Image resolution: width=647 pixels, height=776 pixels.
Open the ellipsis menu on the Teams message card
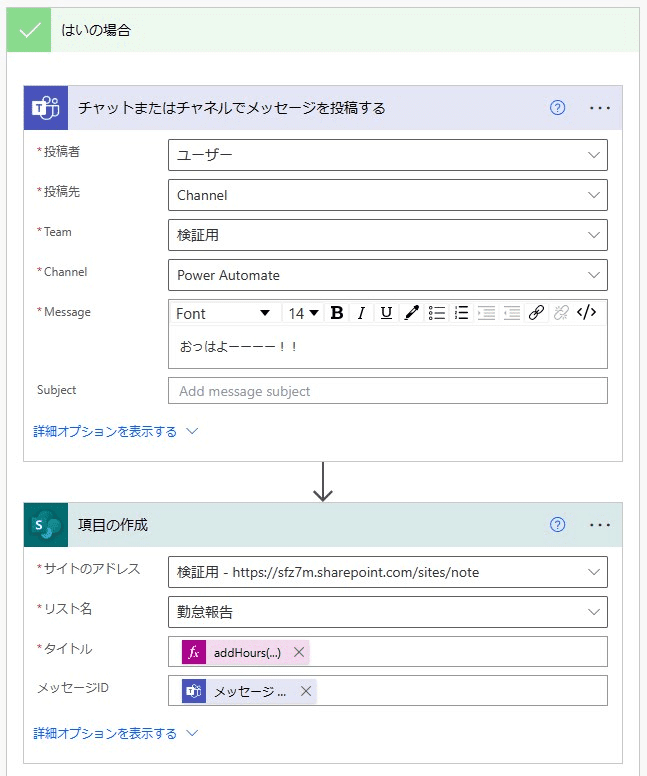point(599,108)
